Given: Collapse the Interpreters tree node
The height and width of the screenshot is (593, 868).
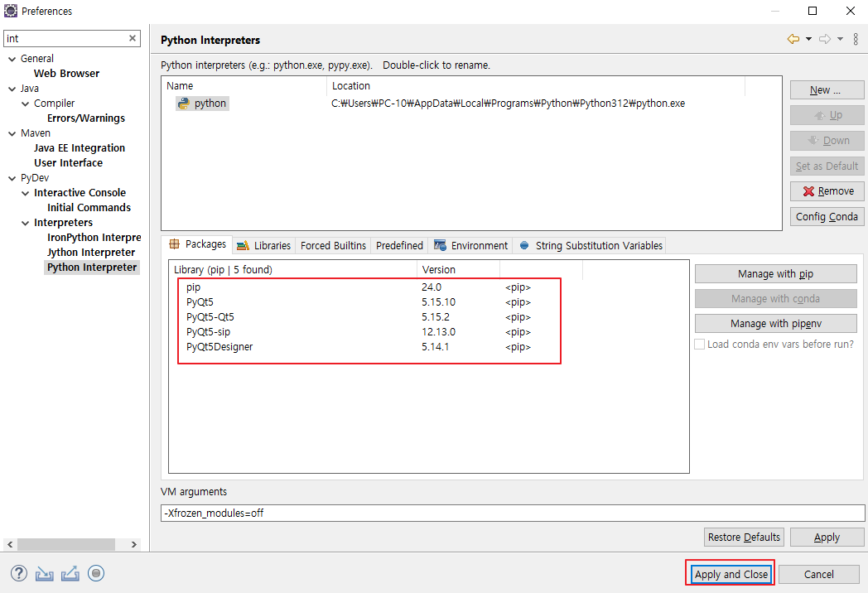Looking at the screenshot, I should point(26,223).
